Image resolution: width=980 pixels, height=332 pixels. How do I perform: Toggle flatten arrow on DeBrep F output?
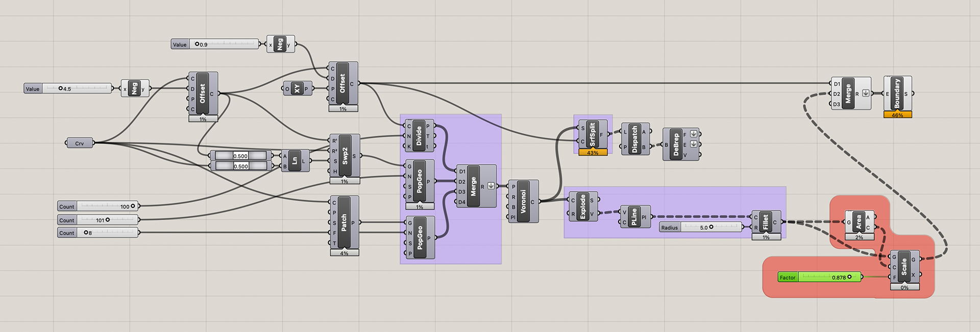point(693,134)
